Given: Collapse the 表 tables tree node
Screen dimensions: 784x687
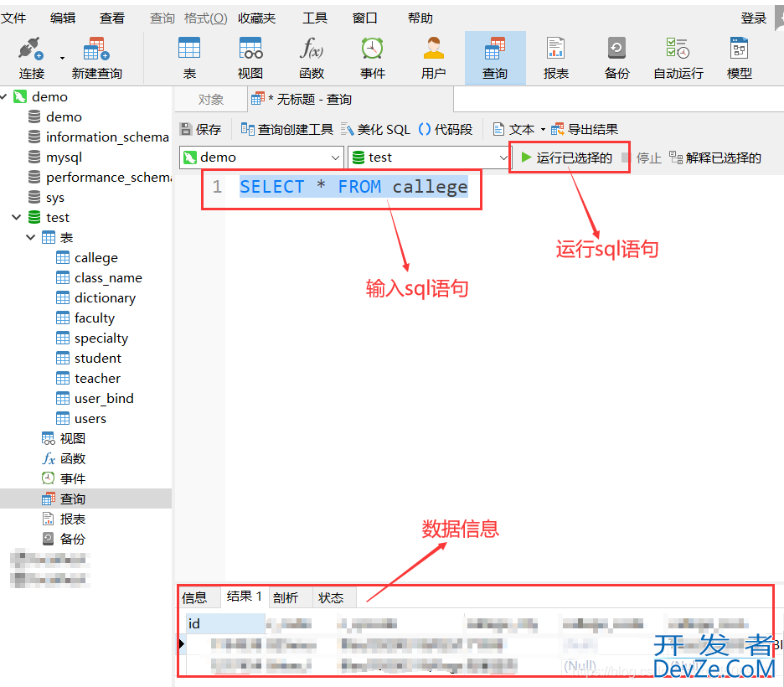Looking at the screenshot, I should (30, 237).
